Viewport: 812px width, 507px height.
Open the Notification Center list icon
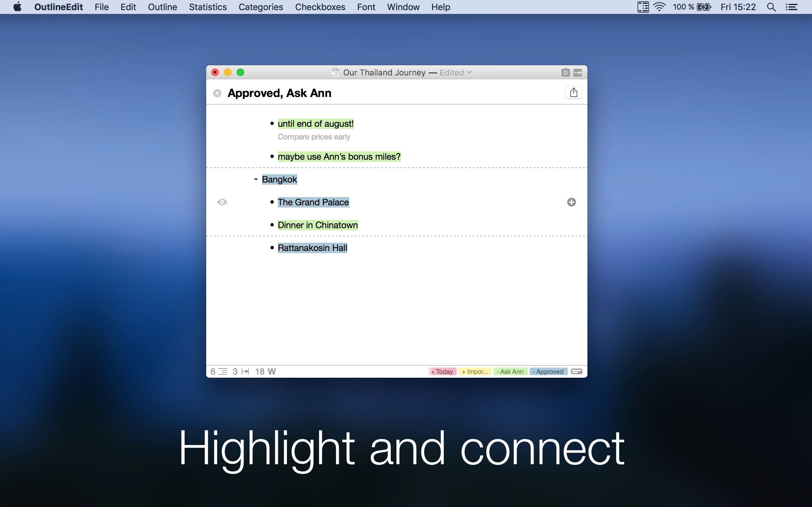tap(792, 7)
